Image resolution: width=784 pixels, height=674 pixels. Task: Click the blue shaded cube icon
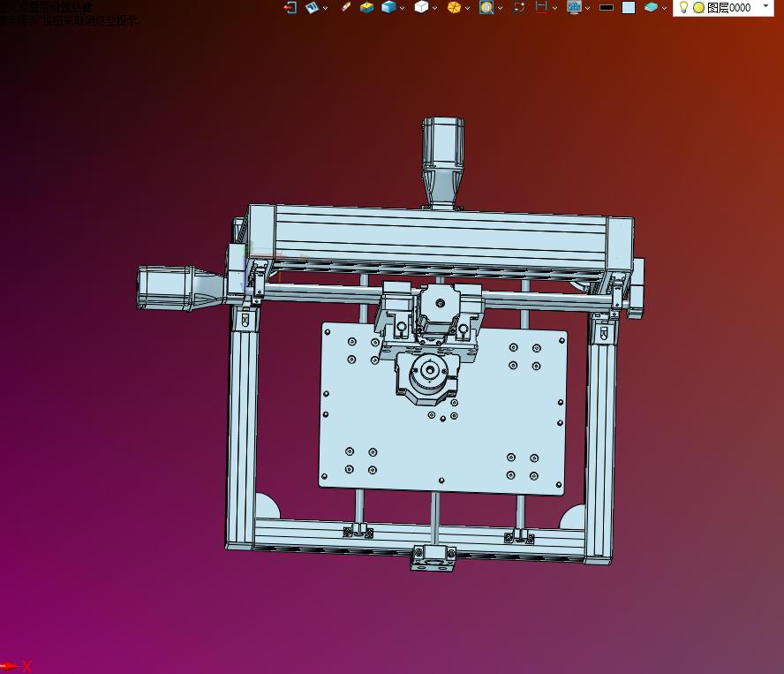coord(388,7)
